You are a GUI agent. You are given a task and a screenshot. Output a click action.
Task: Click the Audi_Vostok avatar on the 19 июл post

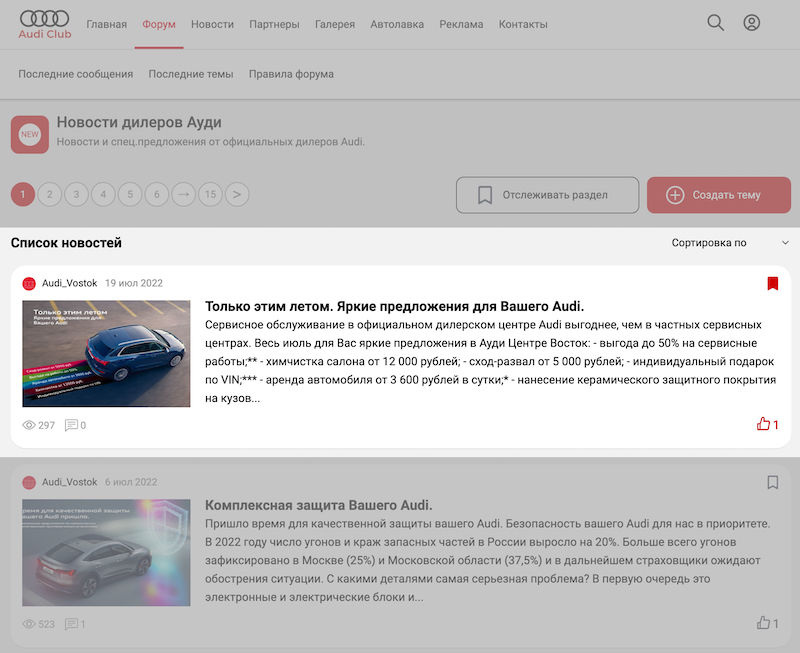[x=29, y=283]
